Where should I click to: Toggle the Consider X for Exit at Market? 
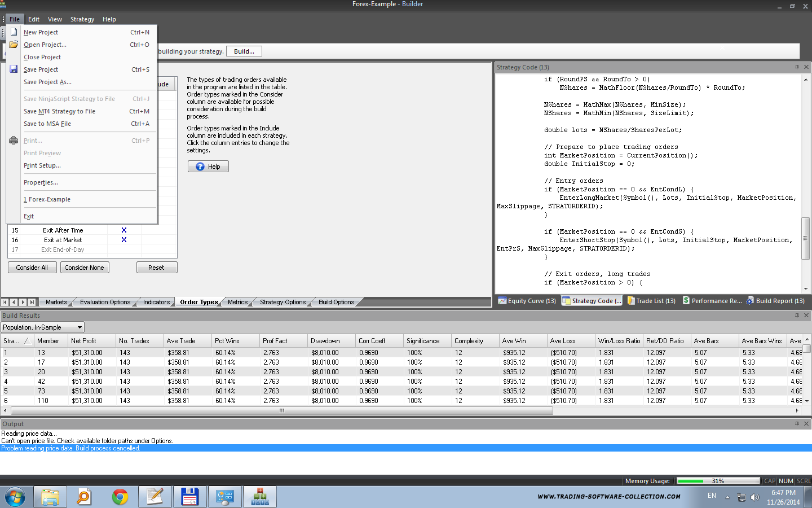(x=124, y=240)
